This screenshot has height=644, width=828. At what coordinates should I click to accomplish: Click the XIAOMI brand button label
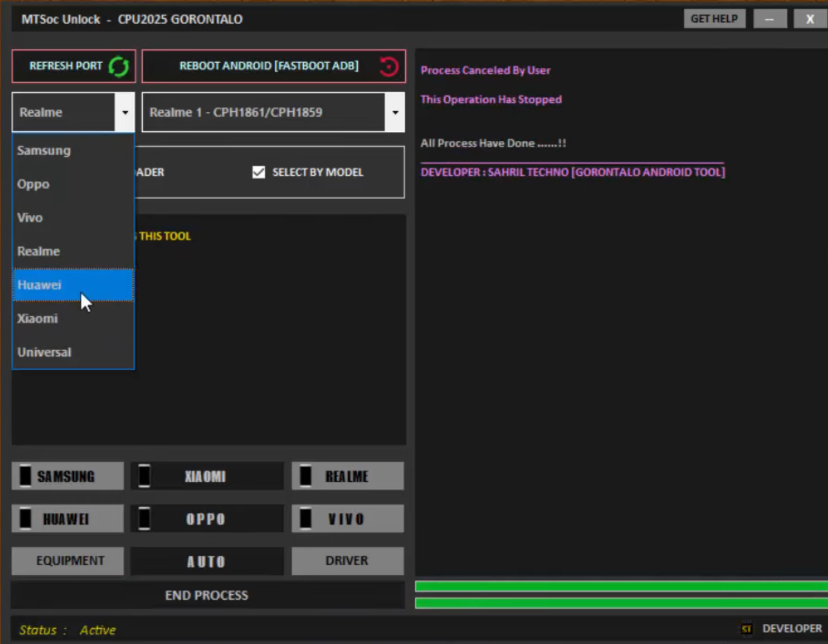(x=205, y=477)
